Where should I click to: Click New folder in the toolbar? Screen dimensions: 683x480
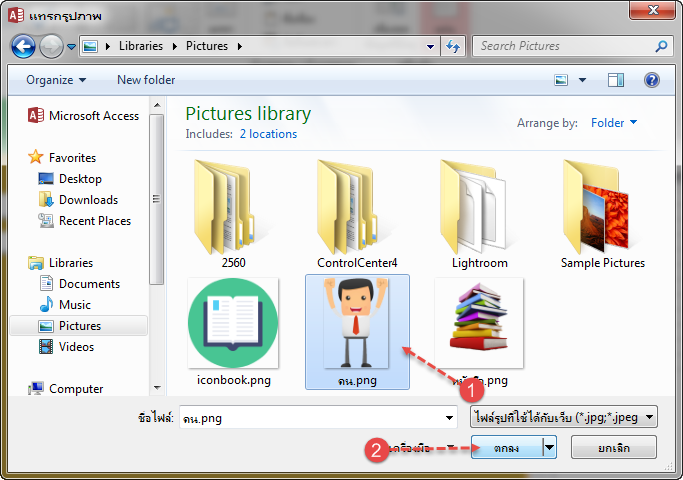(x=146, y=80)
